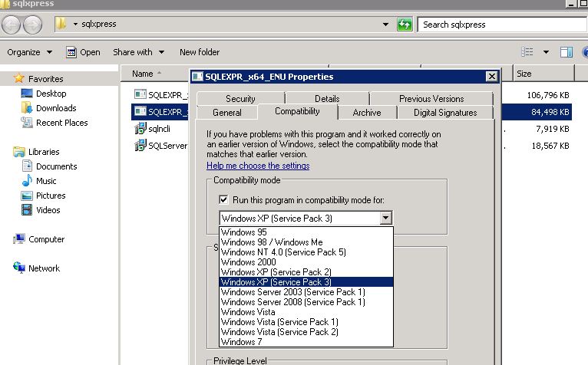
Task: Pick Windows XP (Service Pack 2)
Action: [306, 272]
